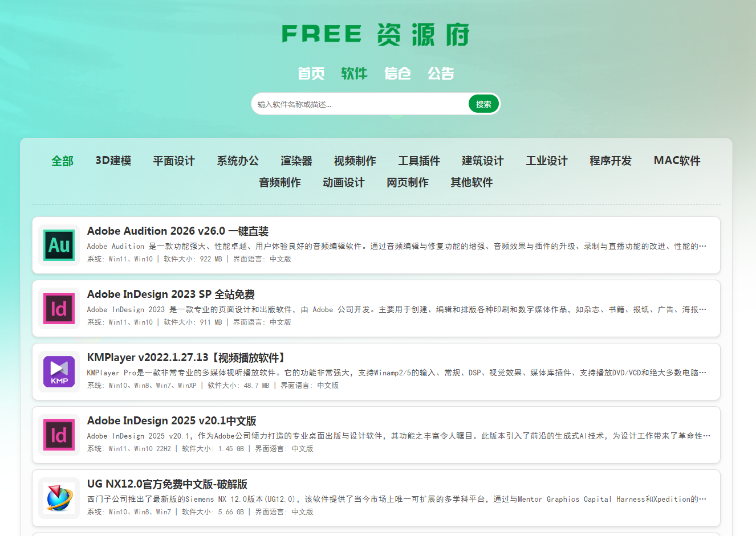The width and height of the screenshot is (756, 536).
Task: Open Adobe InDesign 2023 SP 全站免费 title
Action: tap(171, 294)
